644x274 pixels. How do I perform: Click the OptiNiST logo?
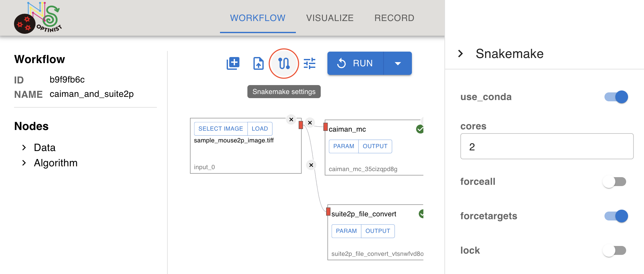pyautogui.click(x=38, y=18)
